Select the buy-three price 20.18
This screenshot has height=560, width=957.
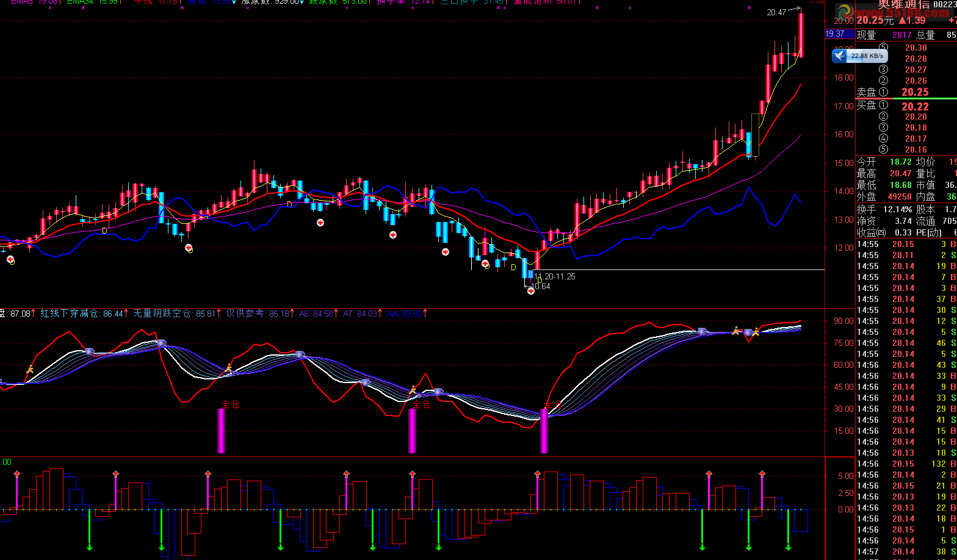916,127
